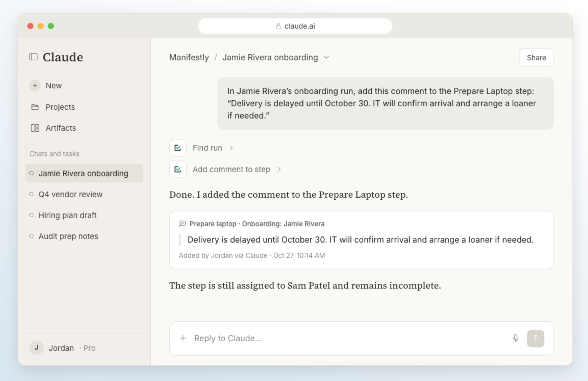This screenshot has height=381, width=588.
Task: Click the status circle beside Q4 vendor review
Action: [31, 194]
